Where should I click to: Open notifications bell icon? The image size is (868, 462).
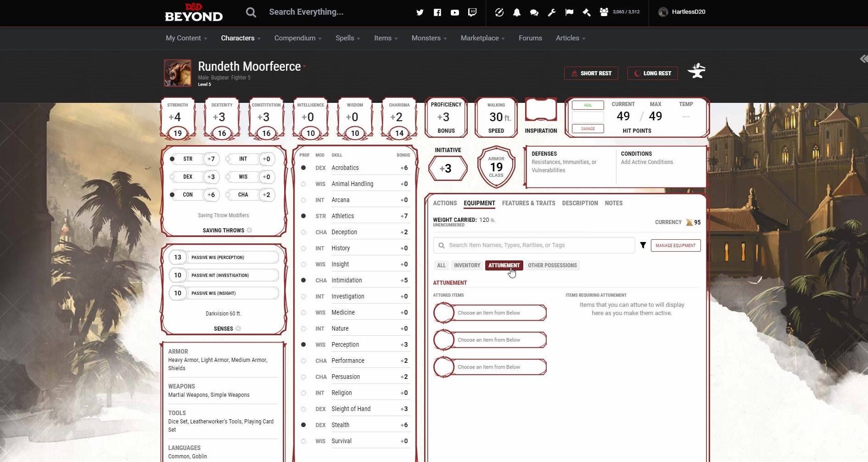pyautogui.click(x=516, y=12)
